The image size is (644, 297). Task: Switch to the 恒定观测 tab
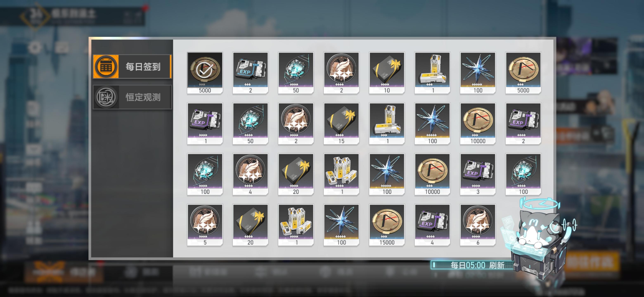(x=132, y=97)
